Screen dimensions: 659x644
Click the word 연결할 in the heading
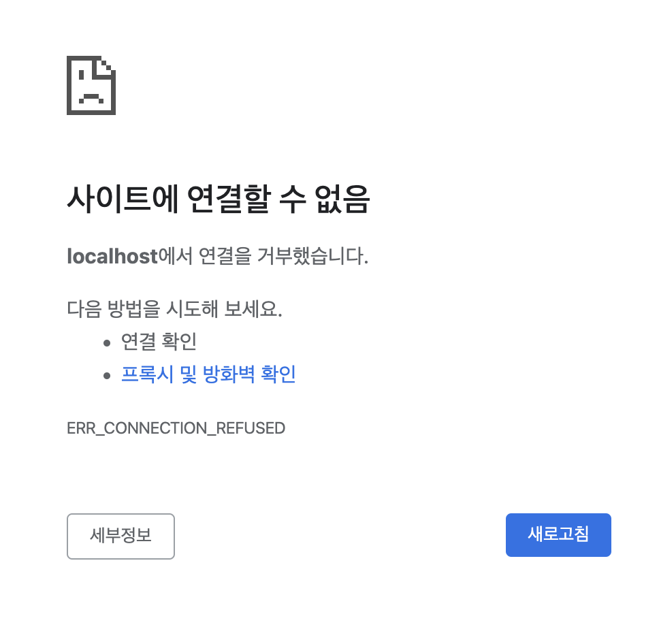pyautogui.click(x=229, y=199)
